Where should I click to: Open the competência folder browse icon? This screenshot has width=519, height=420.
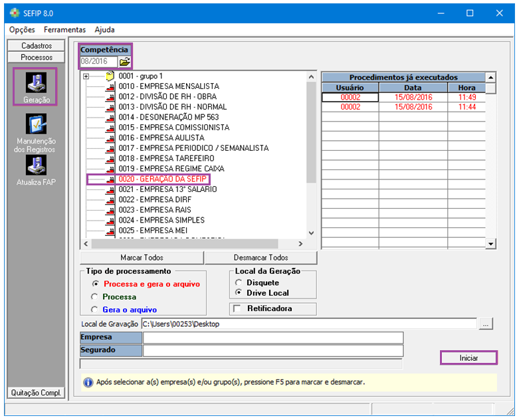[x=125, y=62]
